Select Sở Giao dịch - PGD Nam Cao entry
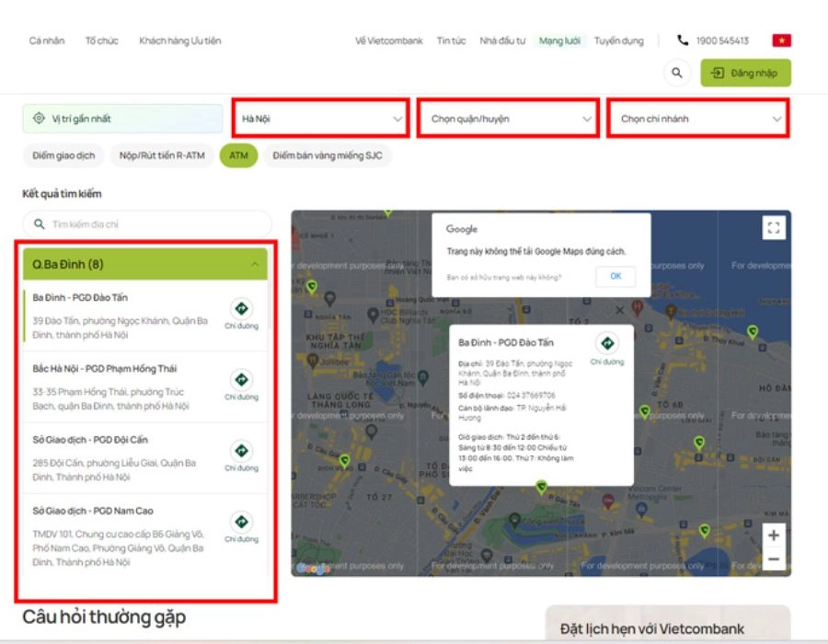828x644 pixels. click(145, 535)
